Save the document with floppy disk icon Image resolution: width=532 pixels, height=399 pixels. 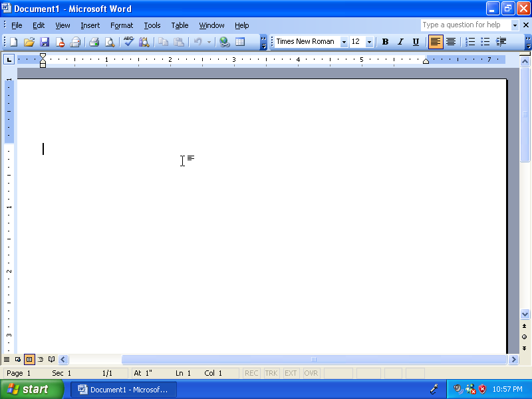coord(45,42)
